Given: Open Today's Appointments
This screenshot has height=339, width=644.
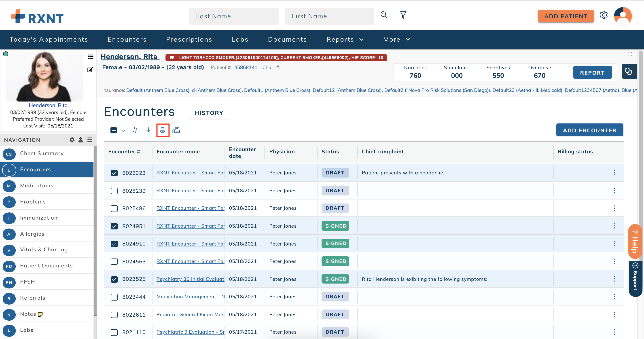Looking at the screenshot, I should point(49,40).
